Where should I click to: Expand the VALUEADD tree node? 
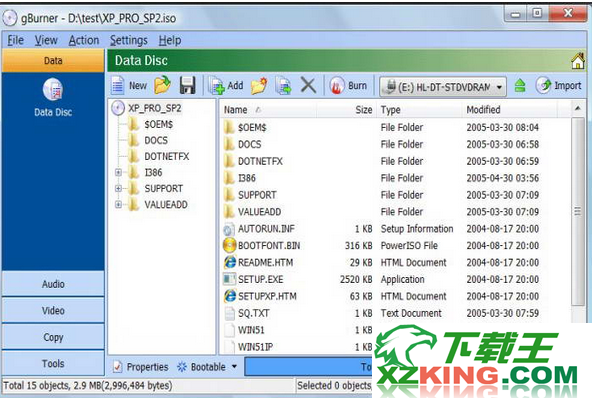click(x=118, y=205)
